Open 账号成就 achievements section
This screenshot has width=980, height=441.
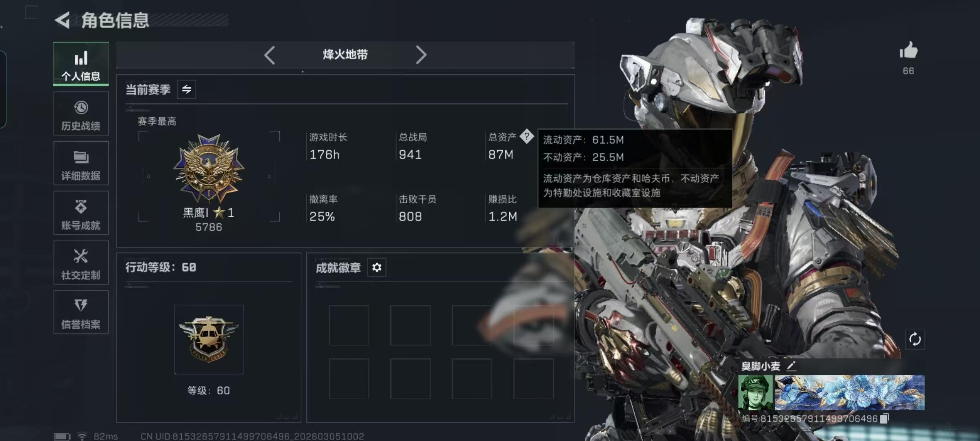[81, 213]
